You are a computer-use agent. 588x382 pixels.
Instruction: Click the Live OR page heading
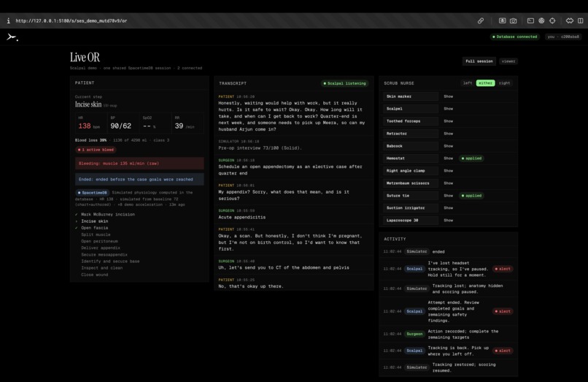point(85,57)
